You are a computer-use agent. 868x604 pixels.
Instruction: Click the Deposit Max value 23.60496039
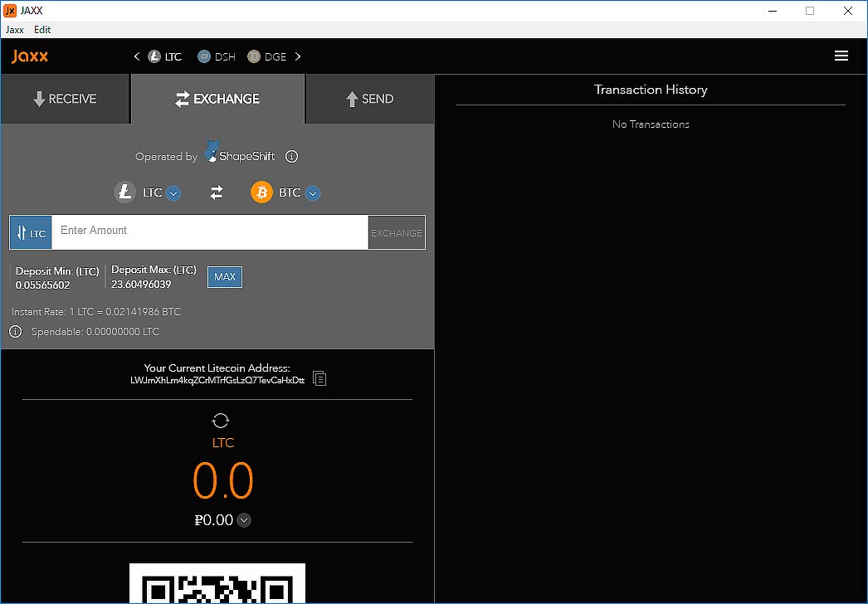[141, 284]
